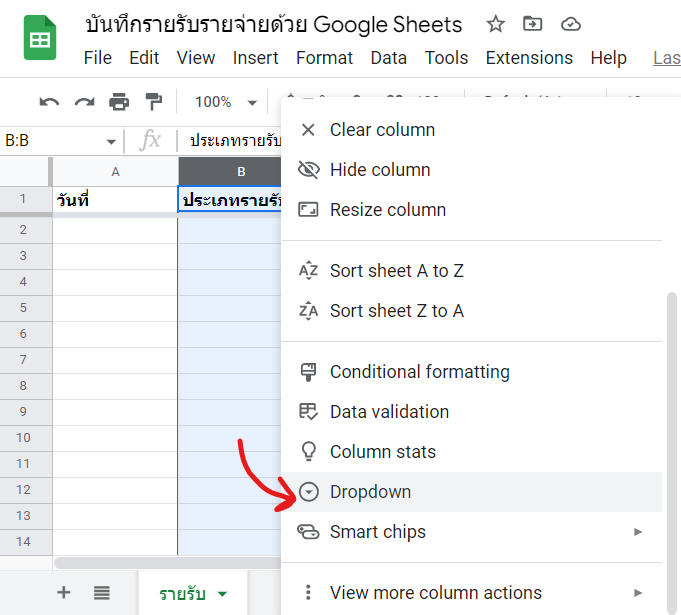The image size is (681, 615).
Task: Sort sheet A to Z
Action: (472, 271)
